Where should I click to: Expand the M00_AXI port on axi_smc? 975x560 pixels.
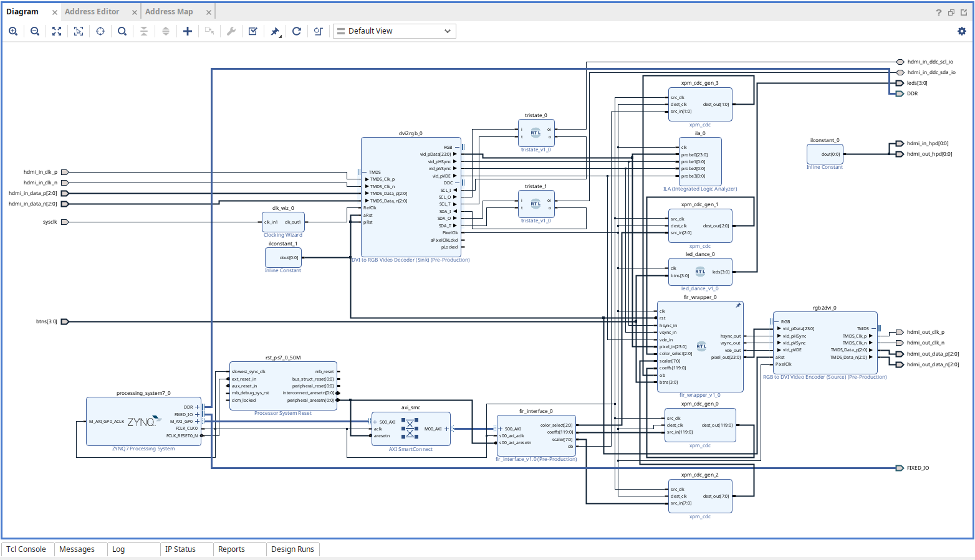point(446,429)
